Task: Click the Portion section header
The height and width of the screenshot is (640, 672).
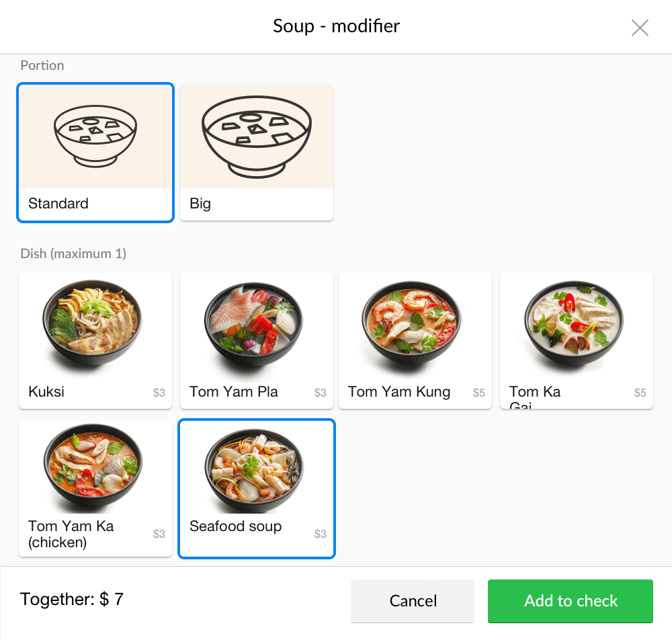Action: (42, 65)
